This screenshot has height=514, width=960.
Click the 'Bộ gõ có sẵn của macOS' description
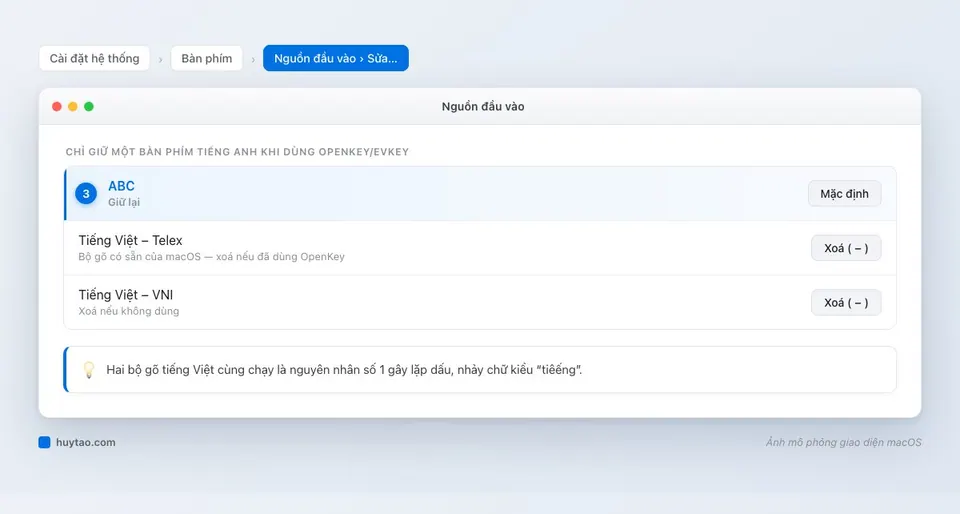click(211, 256)
